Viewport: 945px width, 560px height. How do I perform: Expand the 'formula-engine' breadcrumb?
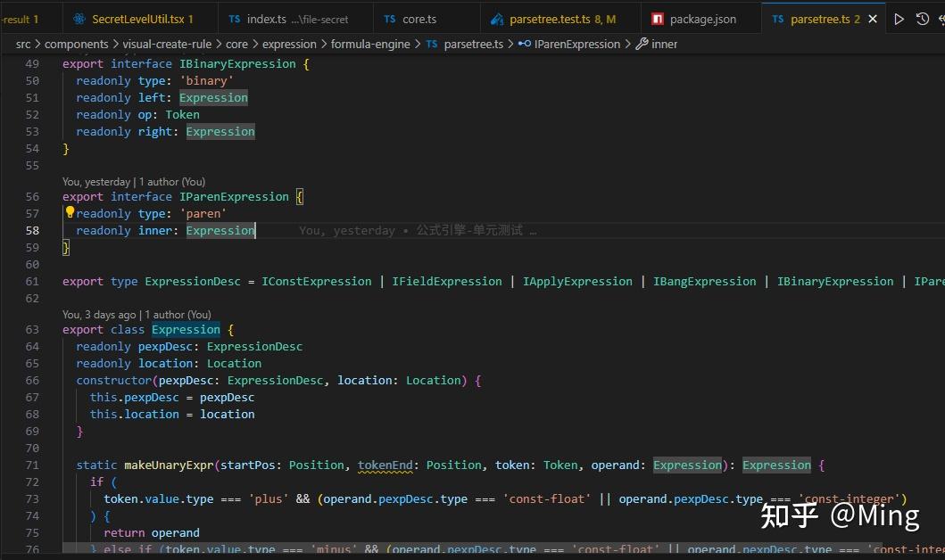370,44
